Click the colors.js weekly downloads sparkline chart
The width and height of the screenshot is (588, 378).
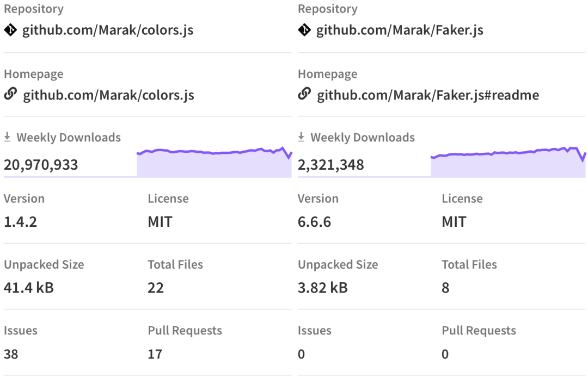coord(215,162)
